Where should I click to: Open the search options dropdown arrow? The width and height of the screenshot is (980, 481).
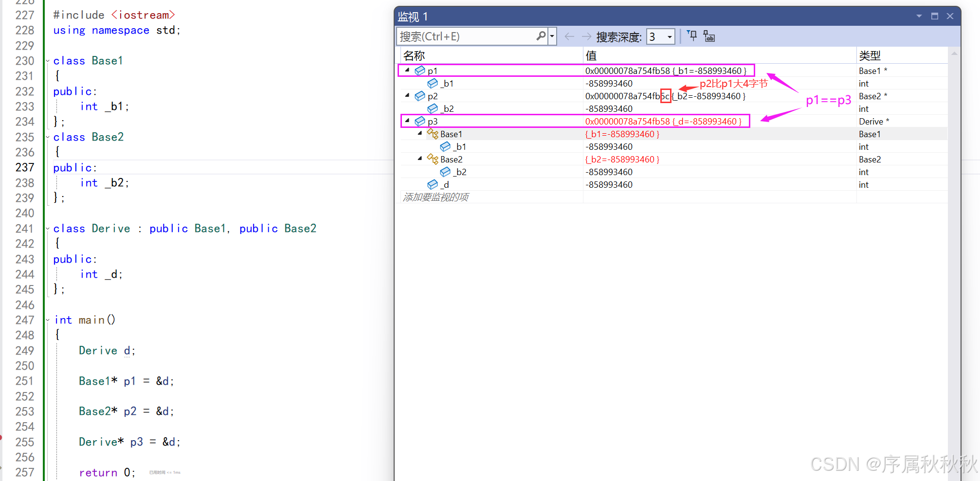[x=552, y=36]
